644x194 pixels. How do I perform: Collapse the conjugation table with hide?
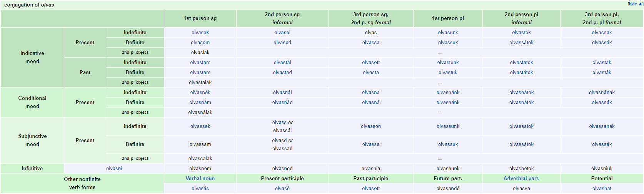click(x=633, y=4)
